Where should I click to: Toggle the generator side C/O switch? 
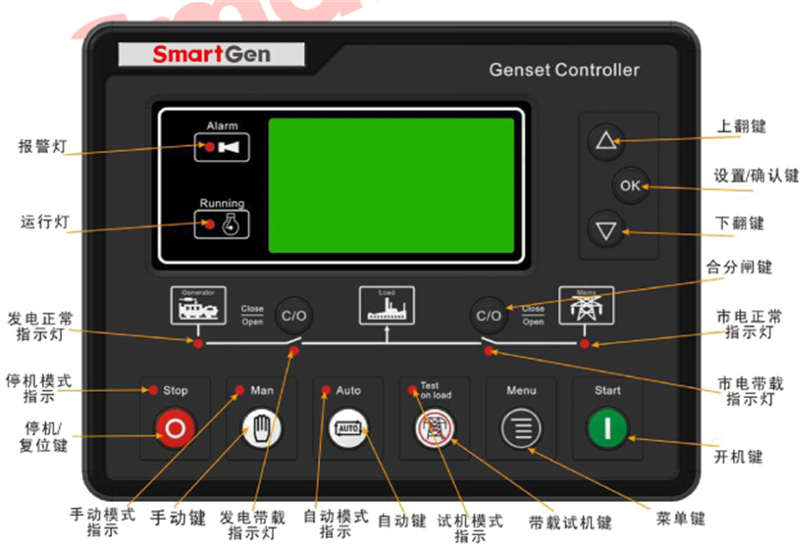tap(293, 314)
